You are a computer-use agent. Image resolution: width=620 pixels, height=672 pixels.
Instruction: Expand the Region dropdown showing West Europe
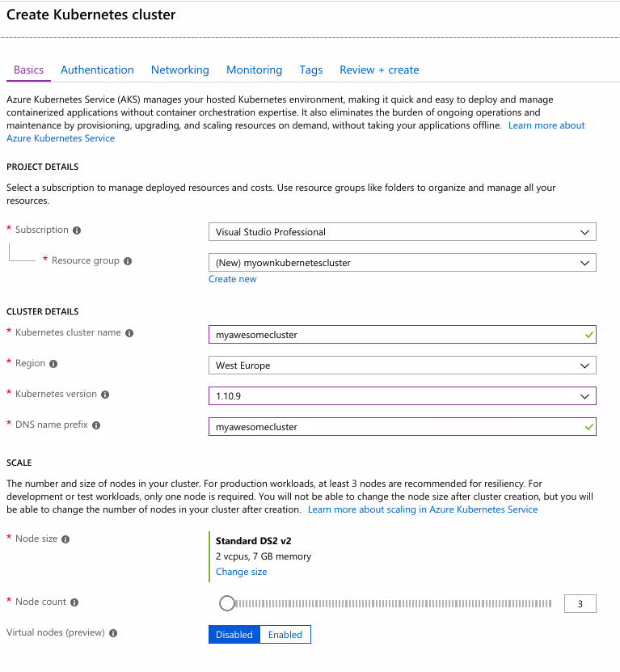tap(402, 366)
